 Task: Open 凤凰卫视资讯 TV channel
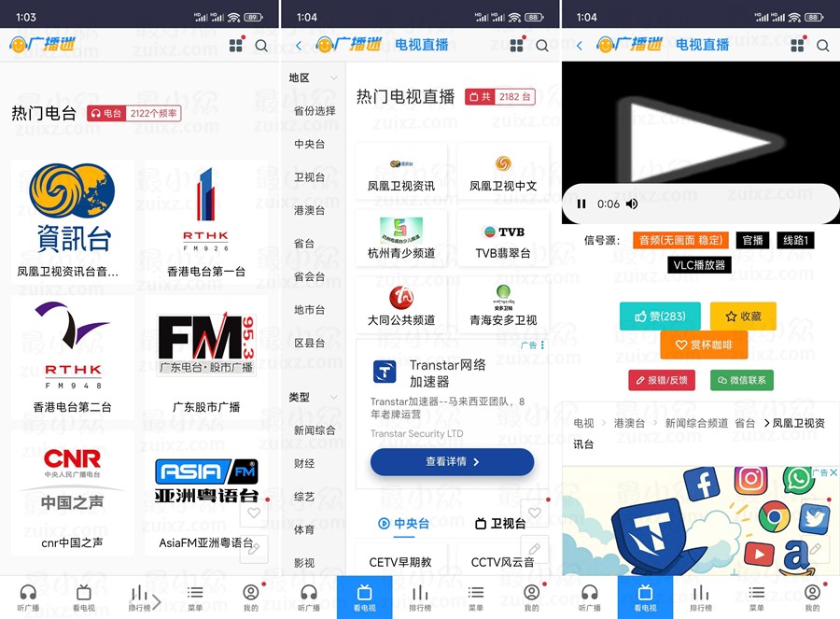[401, 172]
